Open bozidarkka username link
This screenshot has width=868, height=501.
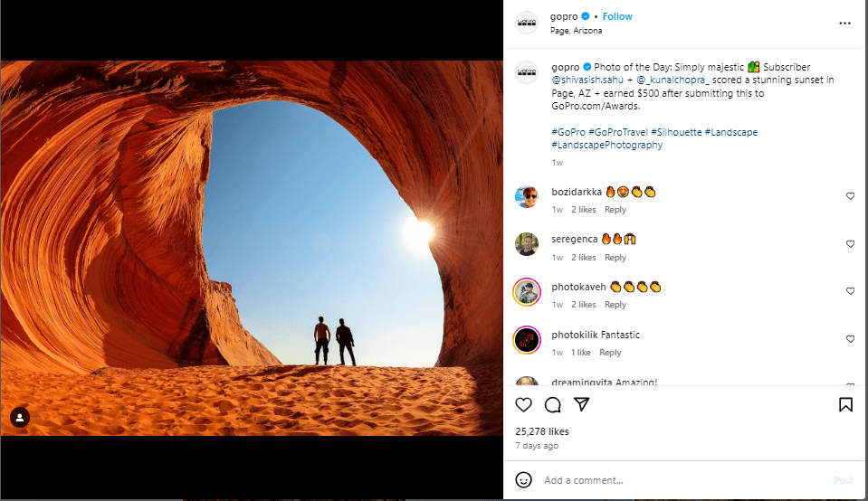tap(577, 192)
